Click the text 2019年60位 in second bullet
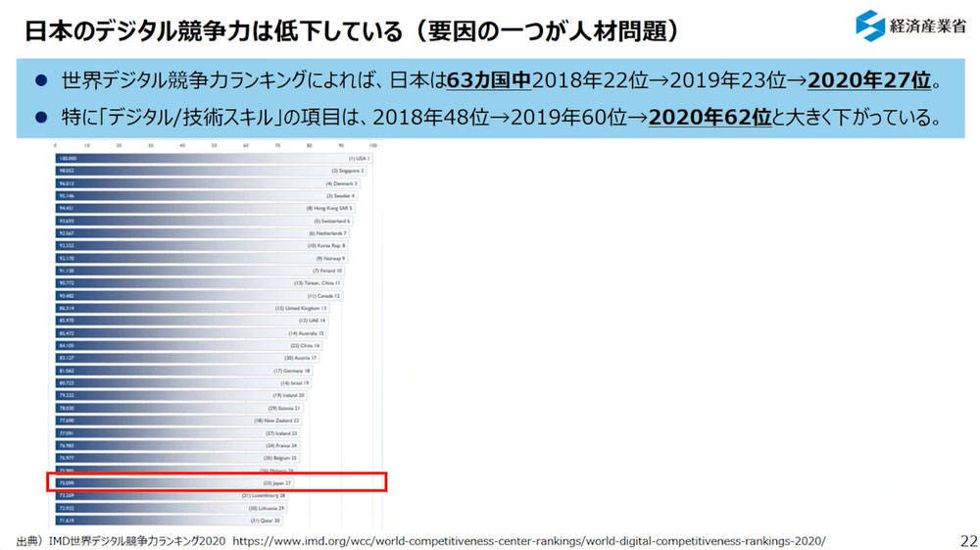The width and height of the screenshot is (980, 550). pos(568,117)
